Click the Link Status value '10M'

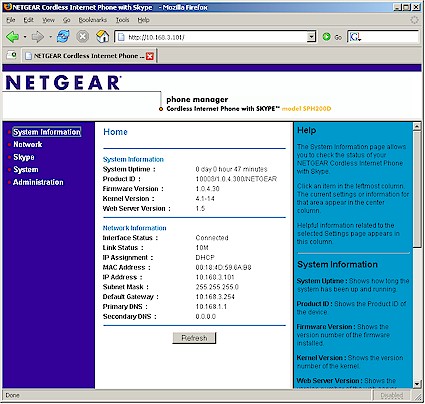click(x=202, y=248)
